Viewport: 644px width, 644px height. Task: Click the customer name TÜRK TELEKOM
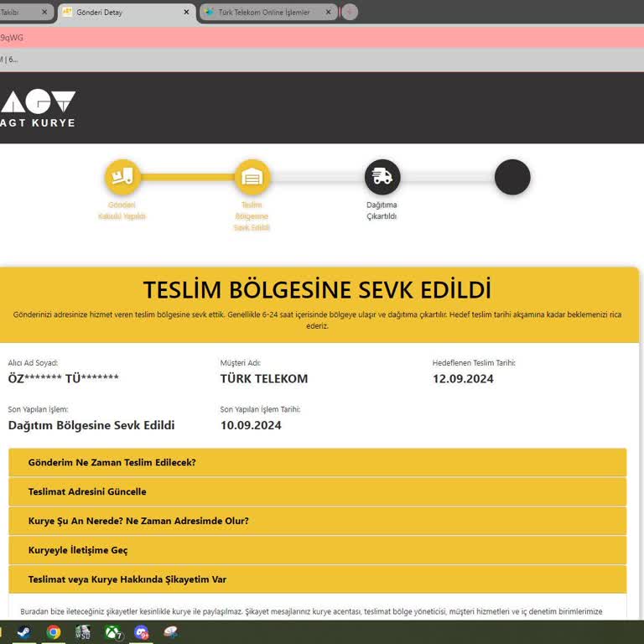264,379
